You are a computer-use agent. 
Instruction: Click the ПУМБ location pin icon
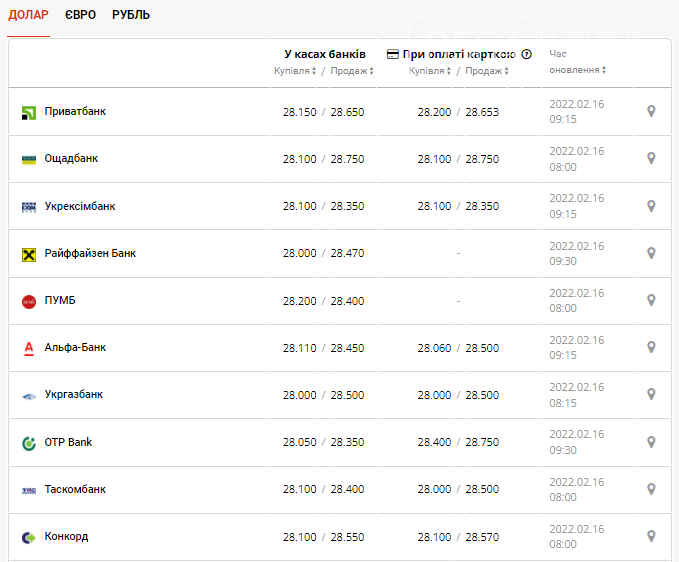(651, 300)
